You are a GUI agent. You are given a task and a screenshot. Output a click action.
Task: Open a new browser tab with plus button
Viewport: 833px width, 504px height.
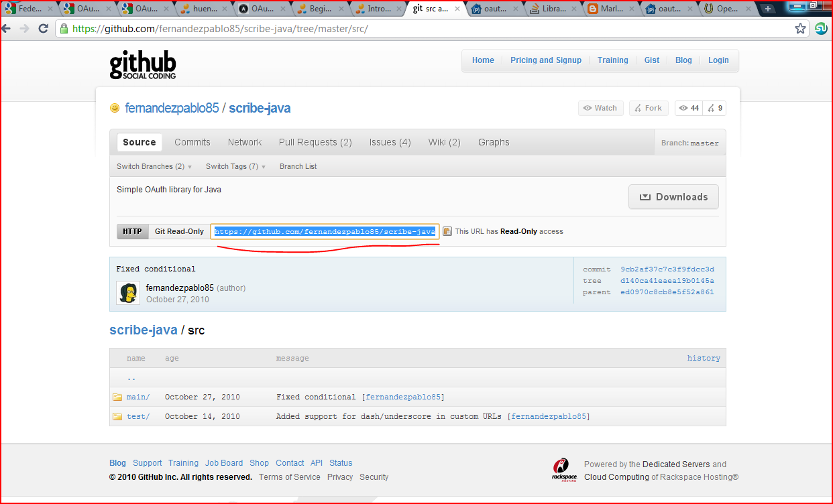768,9
